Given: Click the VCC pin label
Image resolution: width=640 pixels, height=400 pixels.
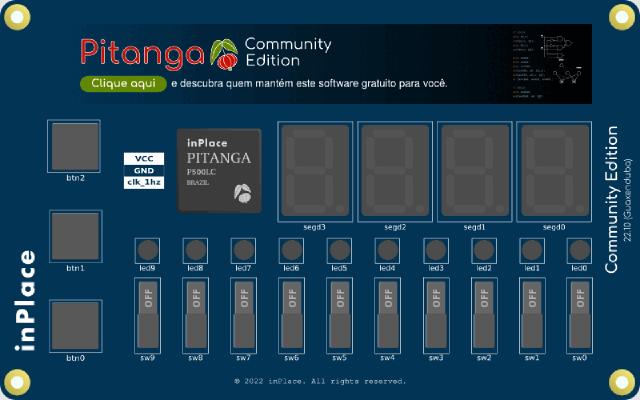Looking at the screenshot, I should (144, 159).
